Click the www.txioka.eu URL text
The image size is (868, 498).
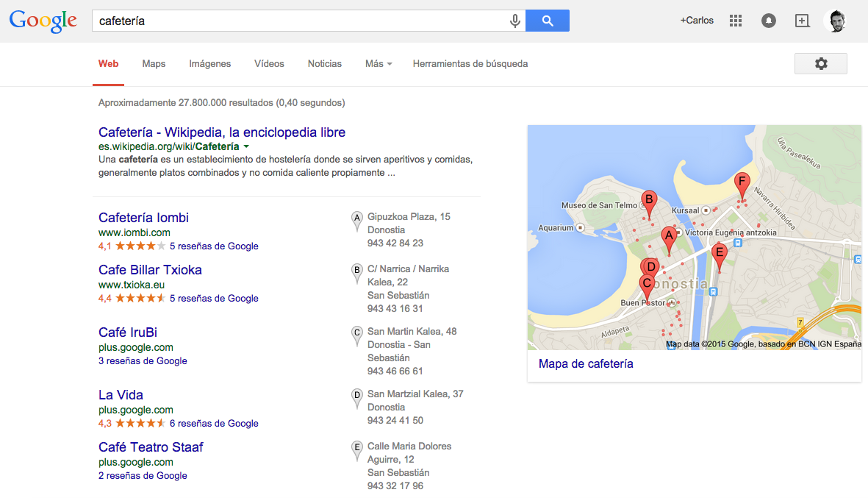[x=132, y=285]
